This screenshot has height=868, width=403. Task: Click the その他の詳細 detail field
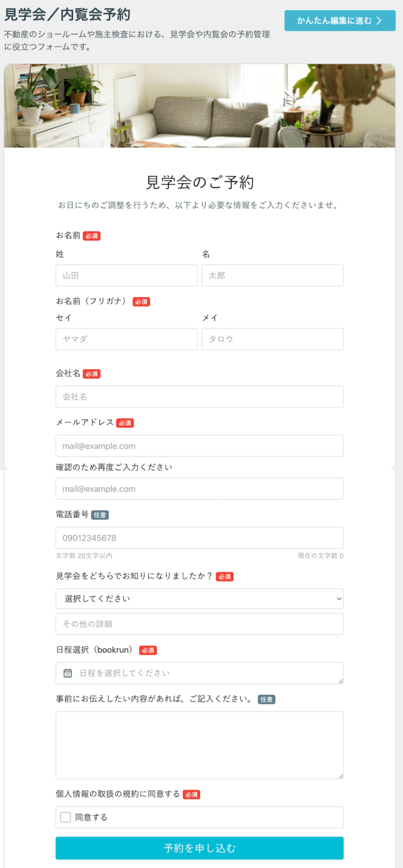(199, 623)
